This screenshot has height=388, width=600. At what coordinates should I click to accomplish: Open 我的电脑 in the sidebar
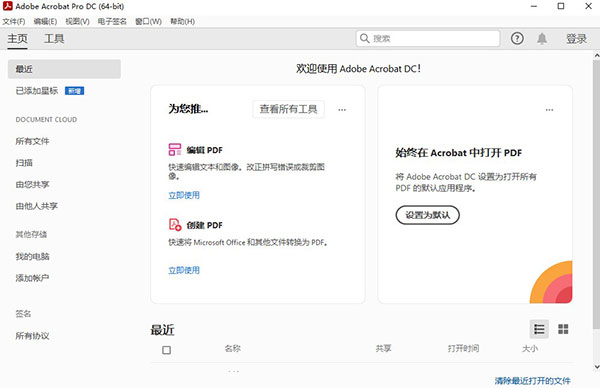[x=32, y=256]
